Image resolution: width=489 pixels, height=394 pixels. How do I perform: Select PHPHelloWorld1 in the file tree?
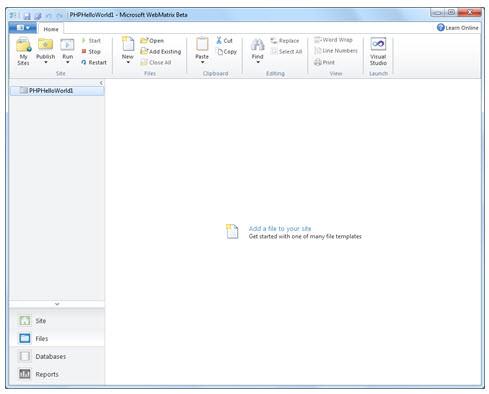tap(57, 91)
